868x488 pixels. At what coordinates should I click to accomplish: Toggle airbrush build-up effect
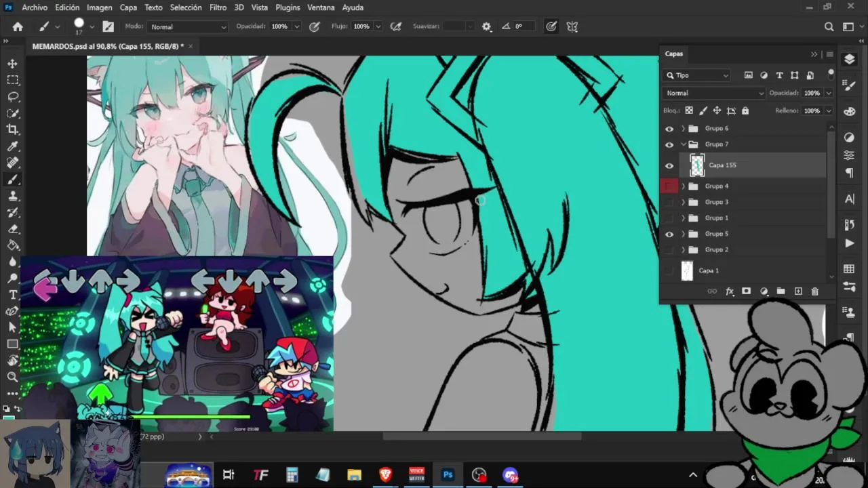tap(396, 26)
